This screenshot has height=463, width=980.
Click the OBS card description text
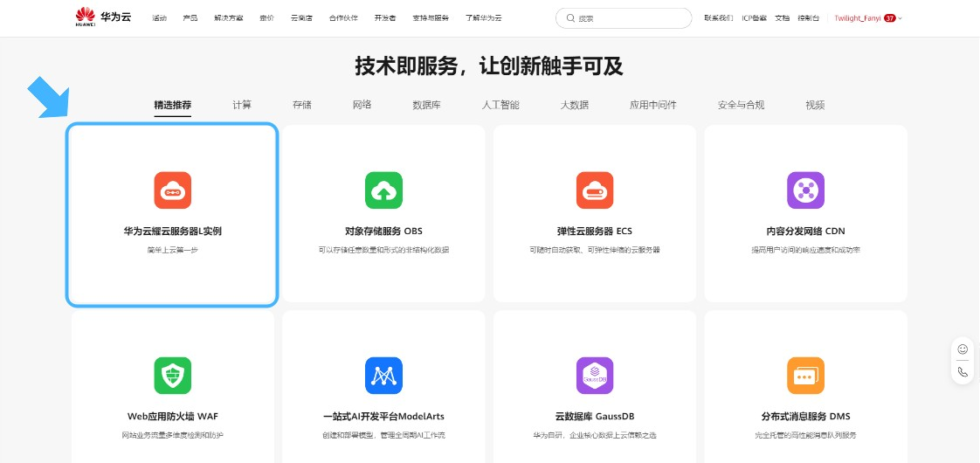[383, 250]
